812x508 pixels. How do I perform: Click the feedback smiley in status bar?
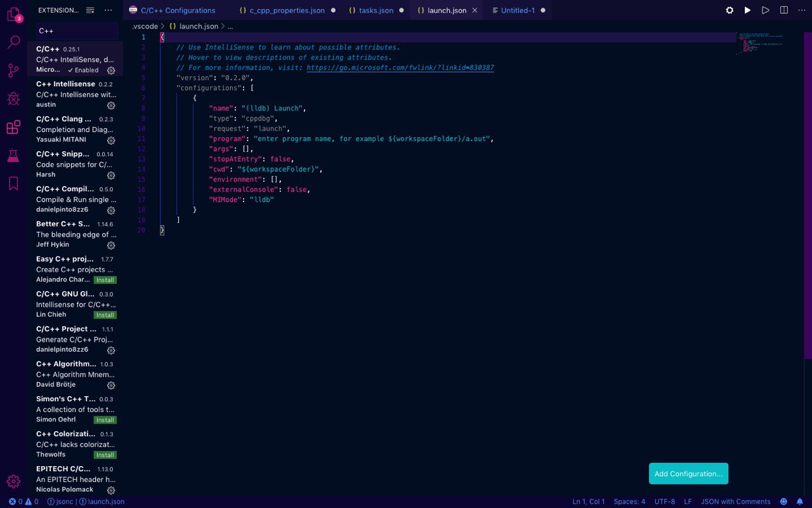click(x=783, y=502)
